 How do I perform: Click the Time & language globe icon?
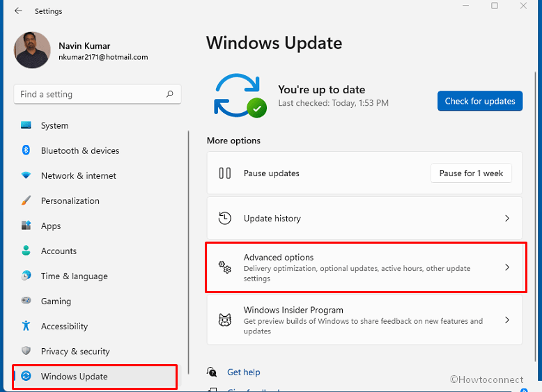pyautogui.click(x=26, y=276)
